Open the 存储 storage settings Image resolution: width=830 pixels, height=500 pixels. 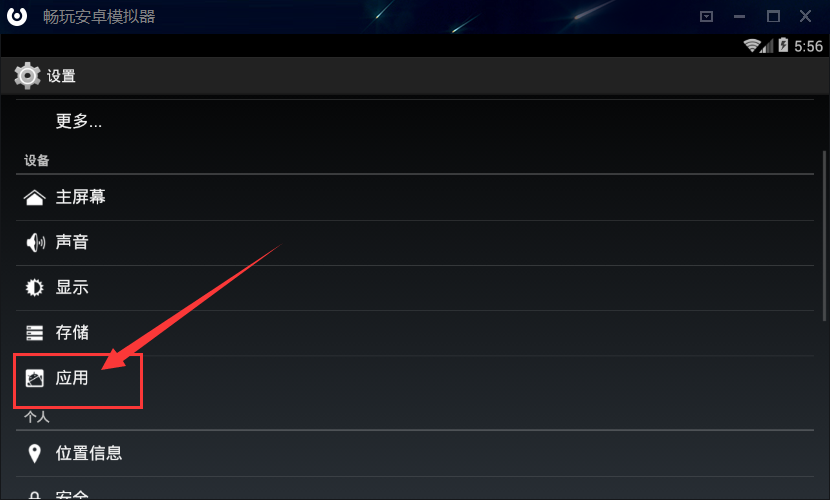click(415, 333)
